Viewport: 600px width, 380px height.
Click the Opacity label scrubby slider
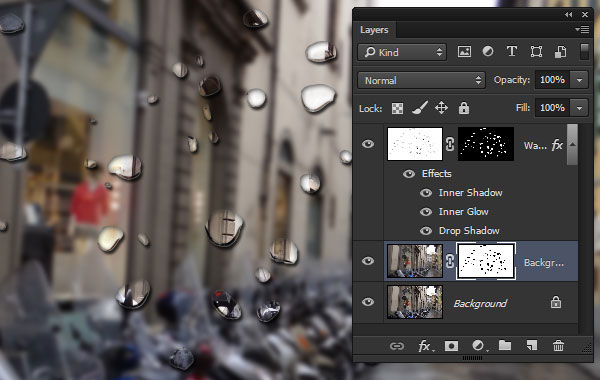[512, 80]
